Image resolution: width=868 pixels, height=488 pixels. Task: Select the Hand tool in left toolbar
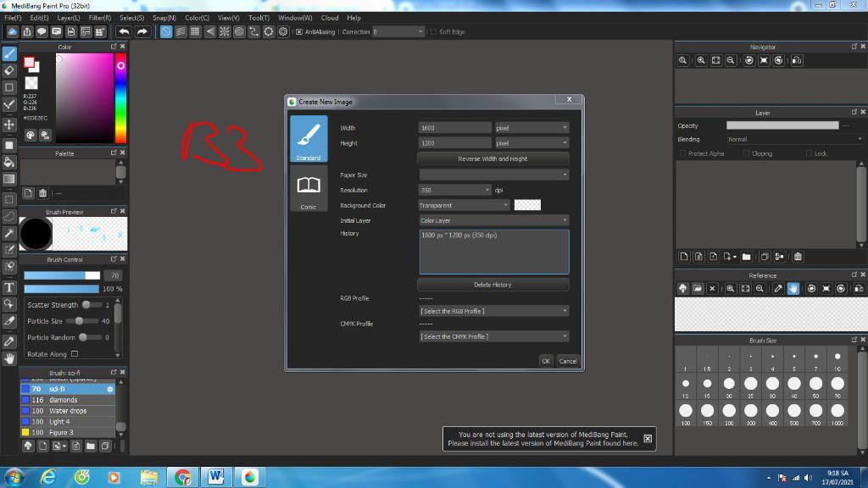(x=8, y=358)
